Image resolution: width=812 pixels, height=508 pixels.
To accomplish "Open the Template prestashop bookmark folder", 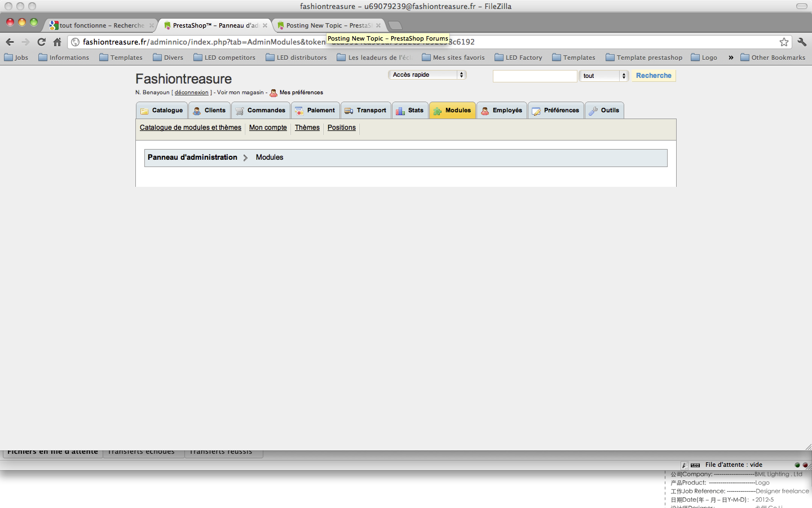I will [x=644, y=58].
